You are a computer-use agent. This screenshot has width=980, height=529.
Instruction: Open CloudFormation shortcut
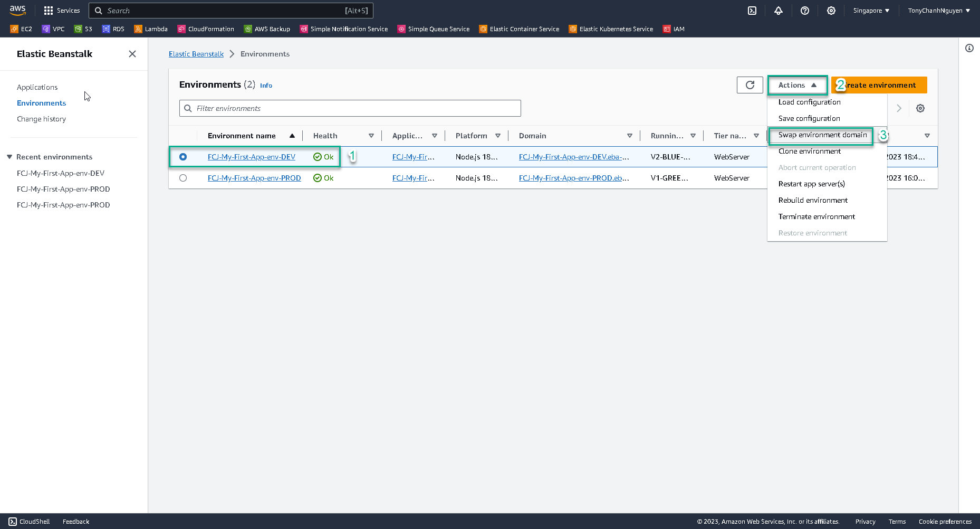[206, 29]
